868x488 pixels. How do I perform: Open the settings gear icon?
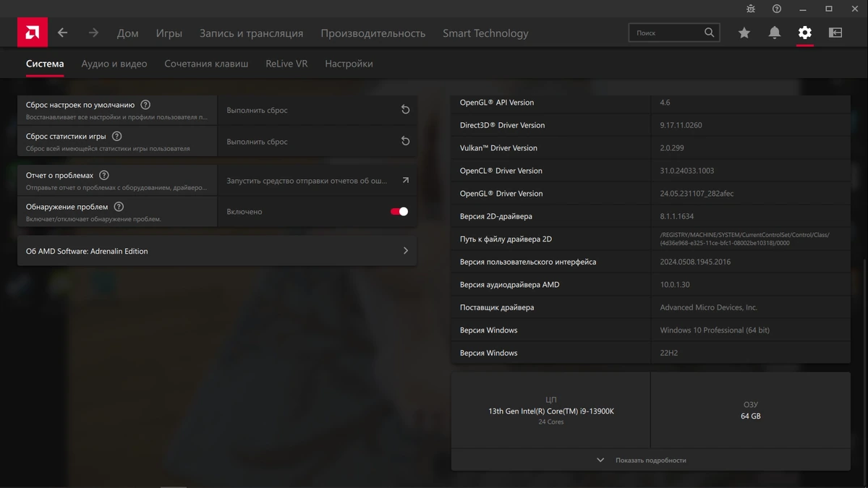coord(805,33)
